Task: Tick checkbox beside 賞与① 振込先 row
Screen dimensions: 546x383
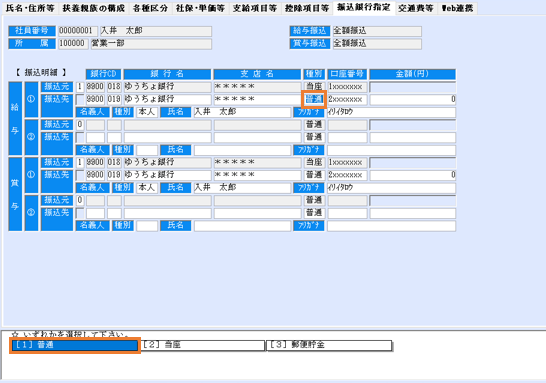Action: [80, 175]
